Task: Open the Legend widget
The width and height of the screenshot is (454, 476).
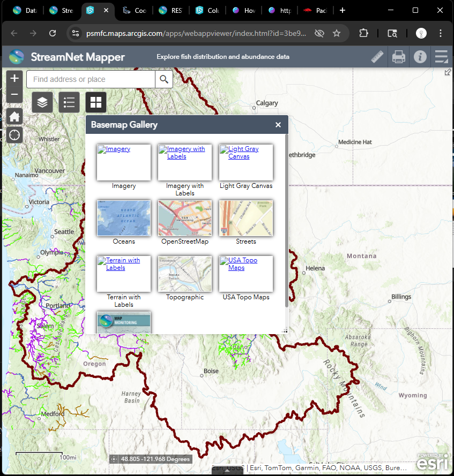Action: pyautogui.click(x=69, y=102)
